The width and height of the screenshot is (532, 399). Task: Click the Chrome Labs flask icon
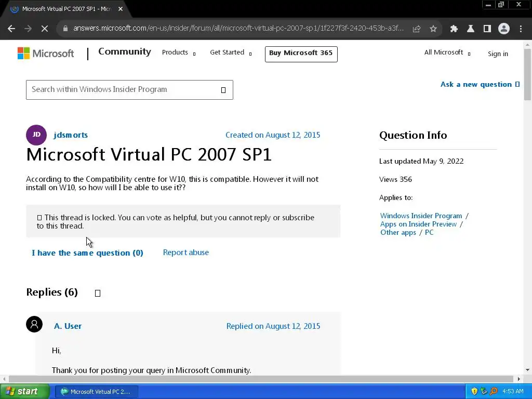(471, 29)
